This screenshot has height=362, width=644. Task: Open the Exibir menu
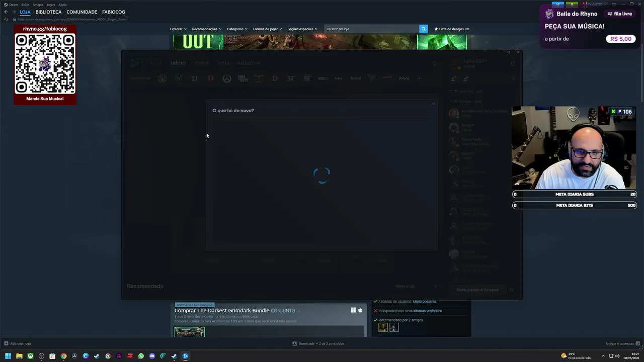coord(25,5)
